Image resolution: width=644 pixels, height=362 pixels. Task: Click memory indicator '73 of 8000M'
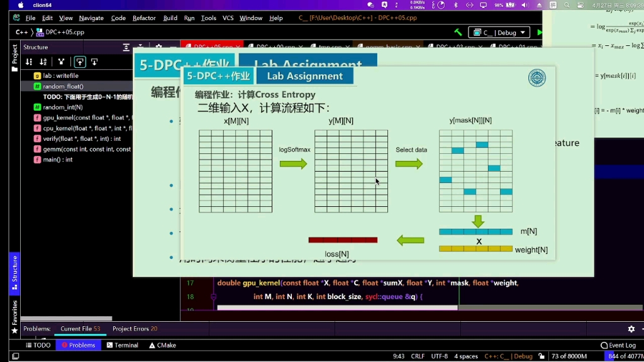[x=569, y=356]
